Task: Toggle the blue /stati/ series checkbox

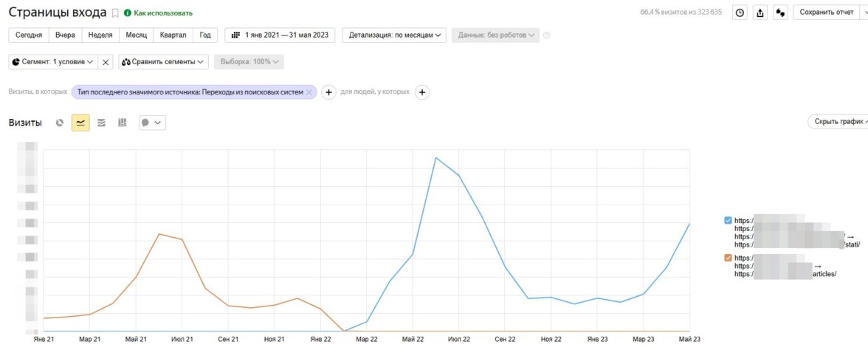Action: [728, 220]
